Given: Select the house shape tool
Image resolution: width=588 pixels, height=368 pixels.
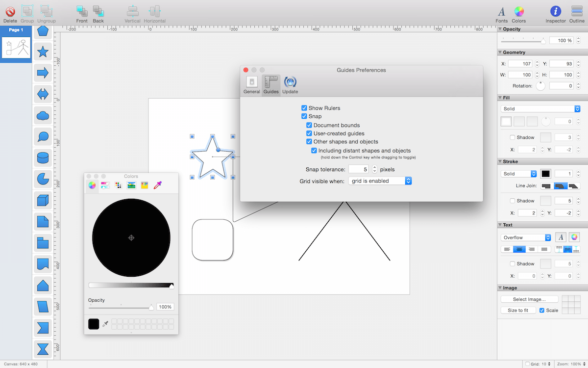Looking at the screenshot, I should (x=43, y=285).
